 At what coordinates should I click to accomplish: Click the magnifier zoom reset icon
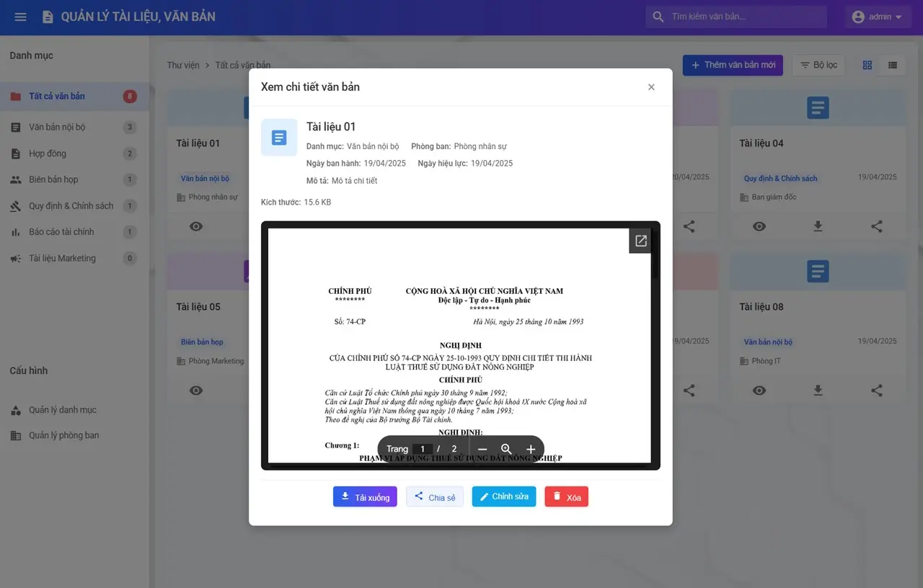[506, 449]
